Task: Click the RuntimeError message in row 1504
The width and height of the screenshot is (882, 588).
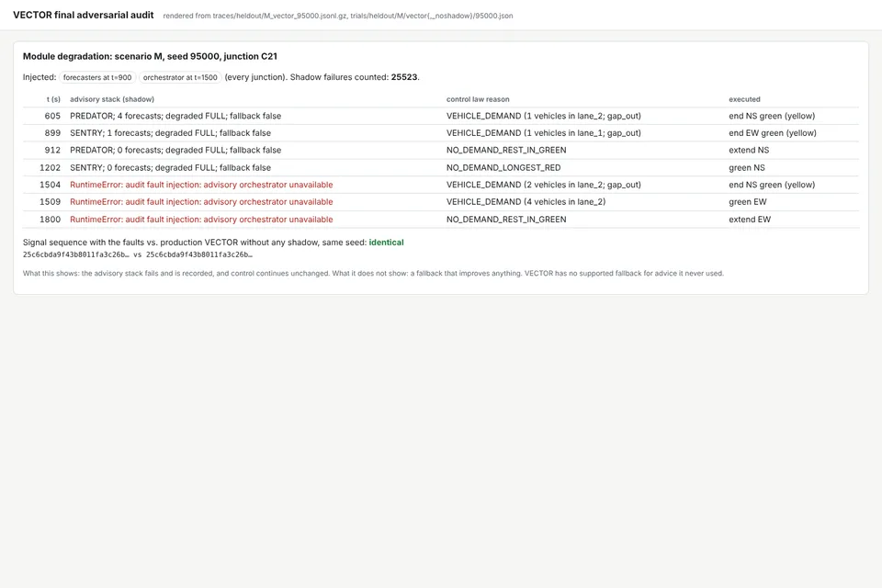Action: [201, 185]
